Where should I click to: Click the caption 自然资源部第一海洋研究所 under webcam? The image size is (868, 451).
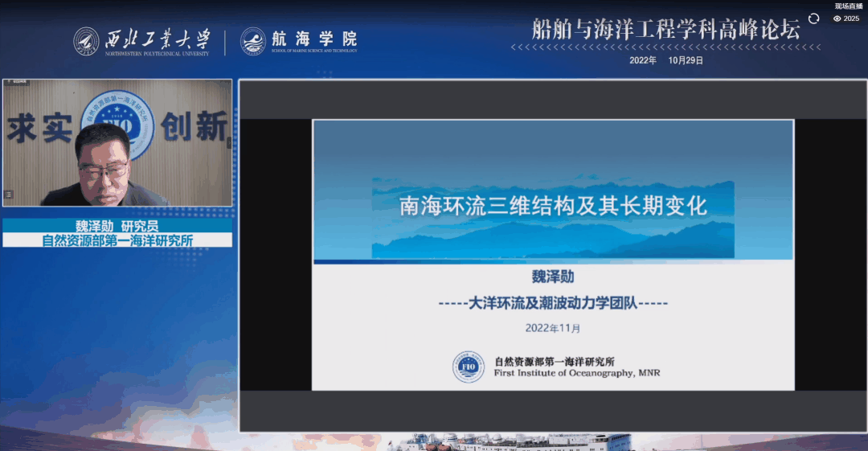point(117,240)
